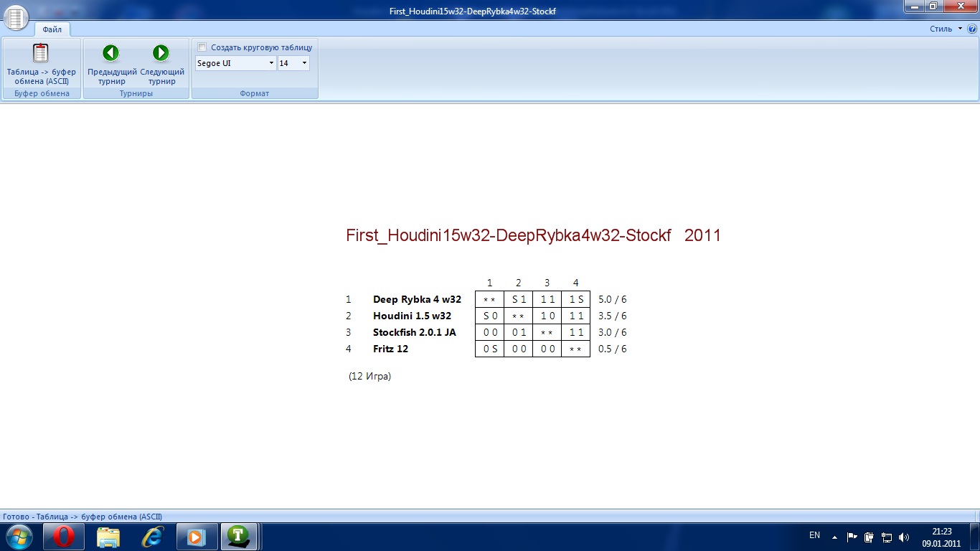
Task: Show hidden system tray icons
Action: pos(834,537)
